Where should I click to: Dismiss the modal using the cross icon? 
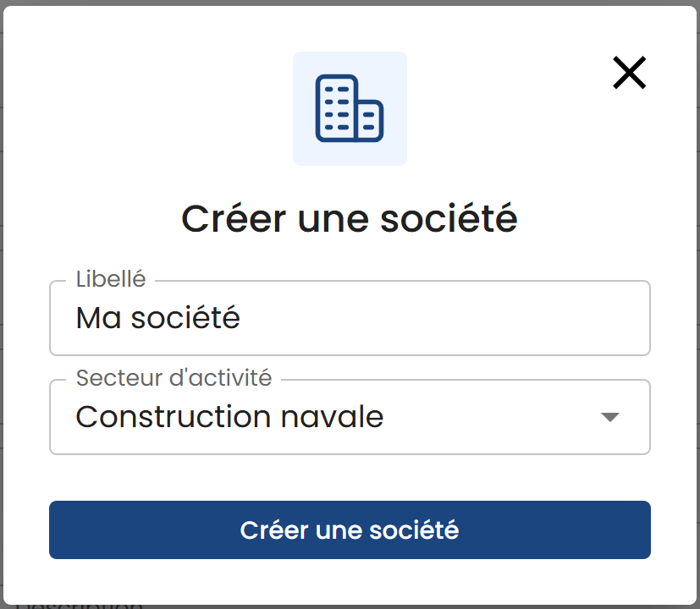tap(630, 74)
